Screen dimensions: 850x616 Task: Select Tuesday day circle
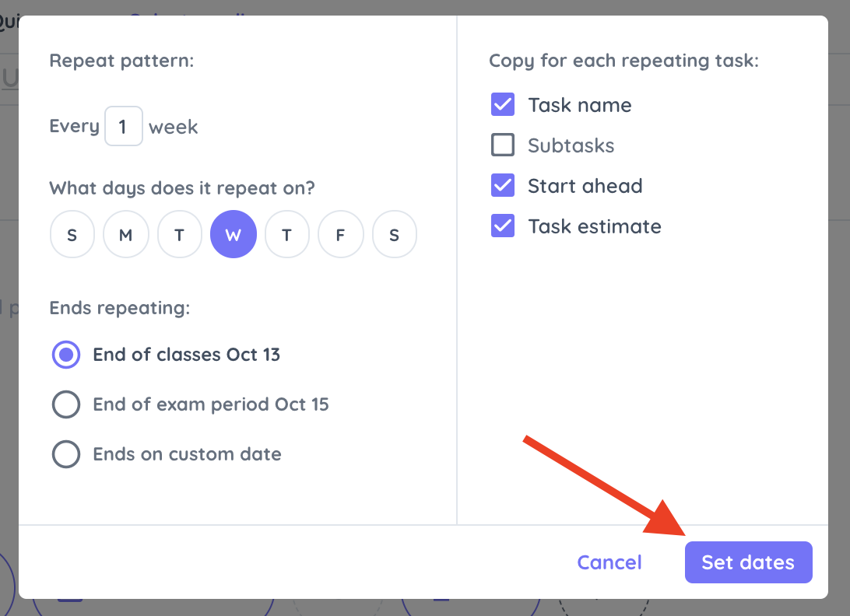coord(180,235)
